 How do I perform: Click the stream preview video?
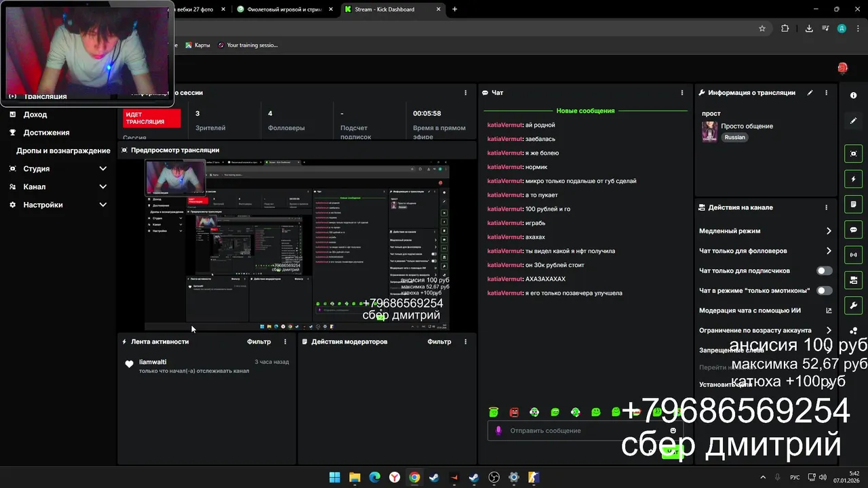[298, 245]
